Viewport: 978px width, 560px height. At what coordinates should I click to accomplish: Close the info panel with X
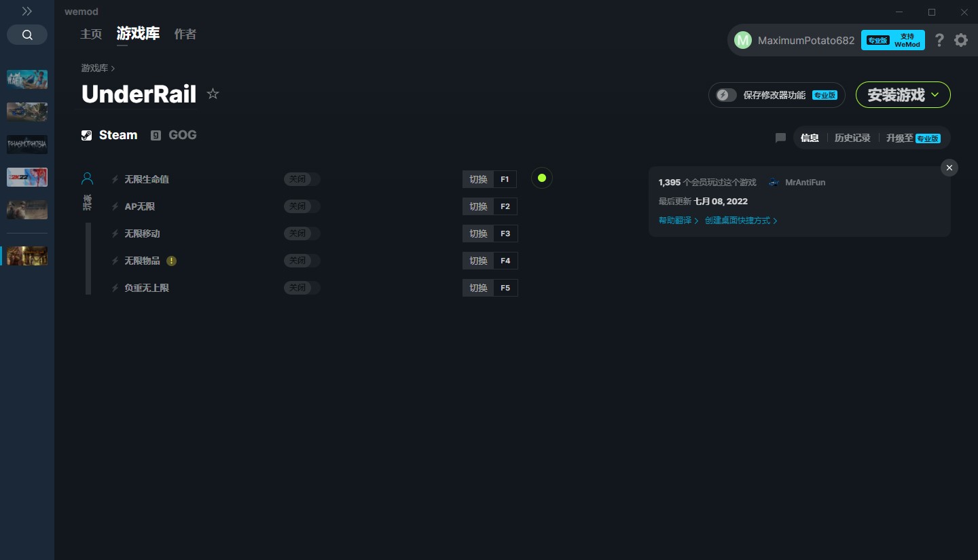[x=949, y=168]
